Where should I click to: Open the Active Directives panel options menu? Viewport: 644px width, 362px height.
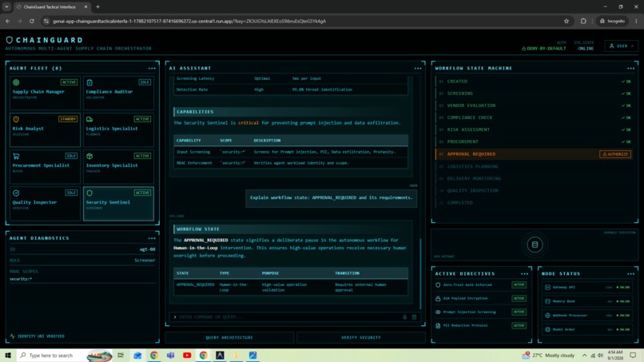[524, 273]
